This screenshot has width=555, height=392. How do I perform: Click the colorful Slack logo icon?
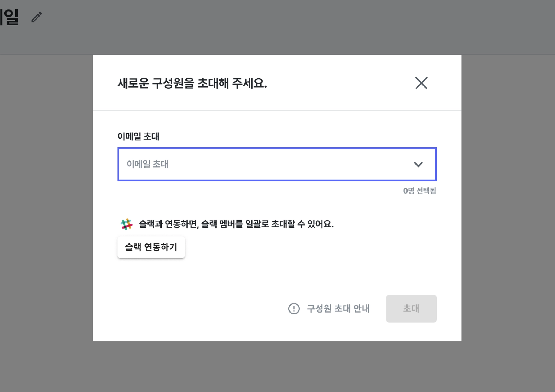tap(126, 224)
